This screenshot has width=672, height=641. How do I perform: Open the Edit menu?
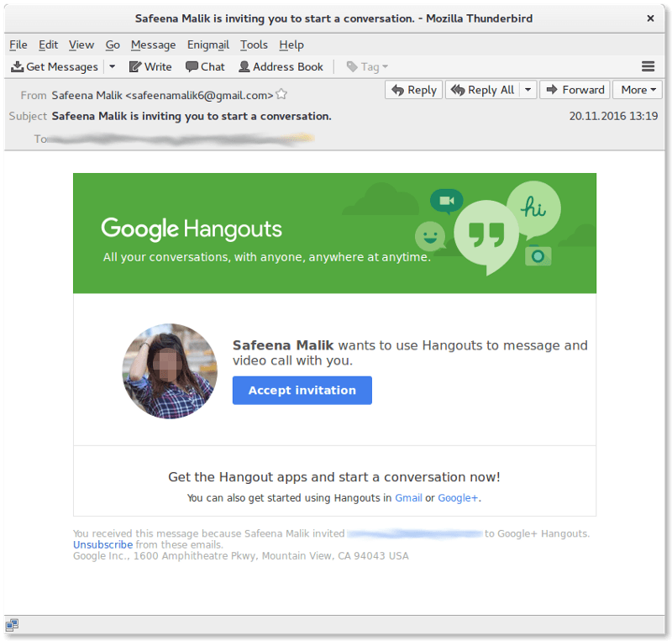[x=48, y=45]
